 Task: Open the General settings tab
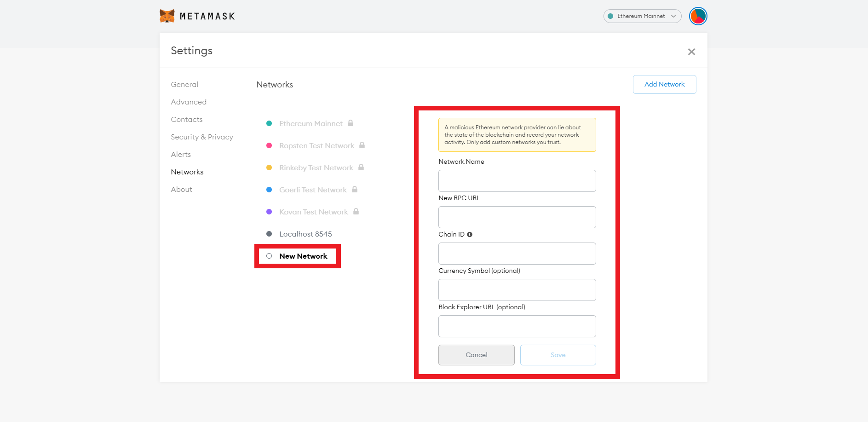coord(184,84)
